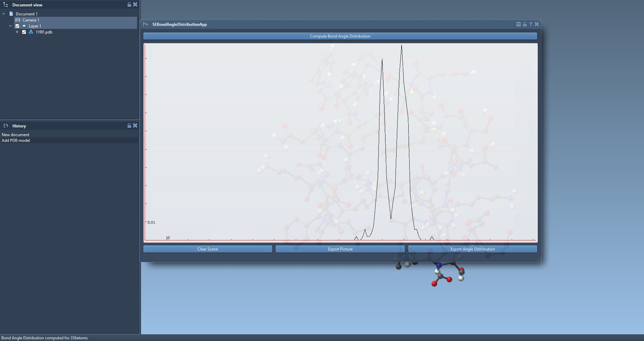Screen dimensions: 644x341
Task: Close the History panel
Action: coord(135,126)
